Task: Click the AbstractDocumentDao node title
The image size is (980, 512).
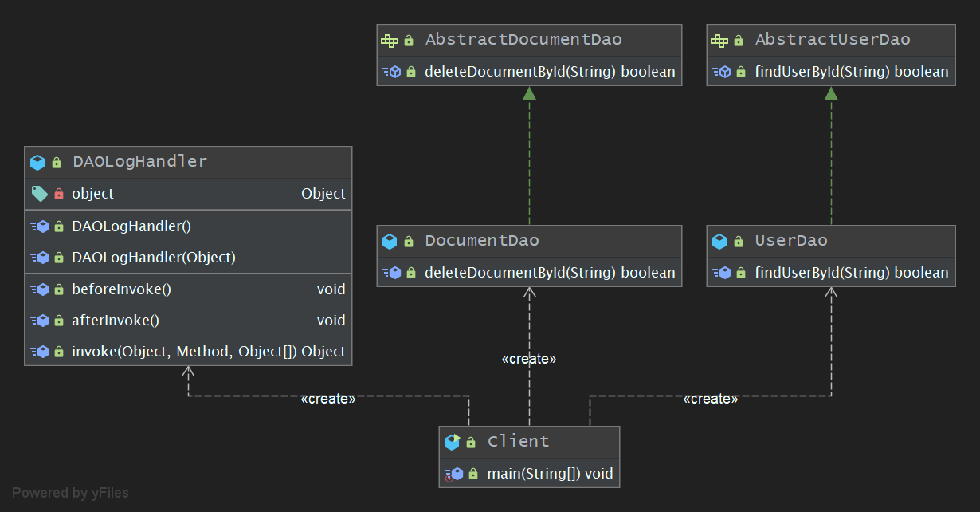Action: pyautogui.click(x=523, y=40)
